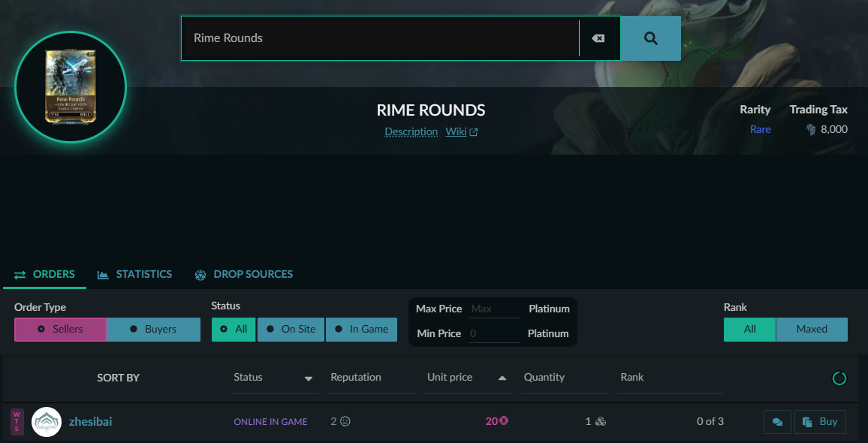The width and height of the screenshot is (868, 443).
Task: Select All rank filter
Action: [x=749, y=330]
